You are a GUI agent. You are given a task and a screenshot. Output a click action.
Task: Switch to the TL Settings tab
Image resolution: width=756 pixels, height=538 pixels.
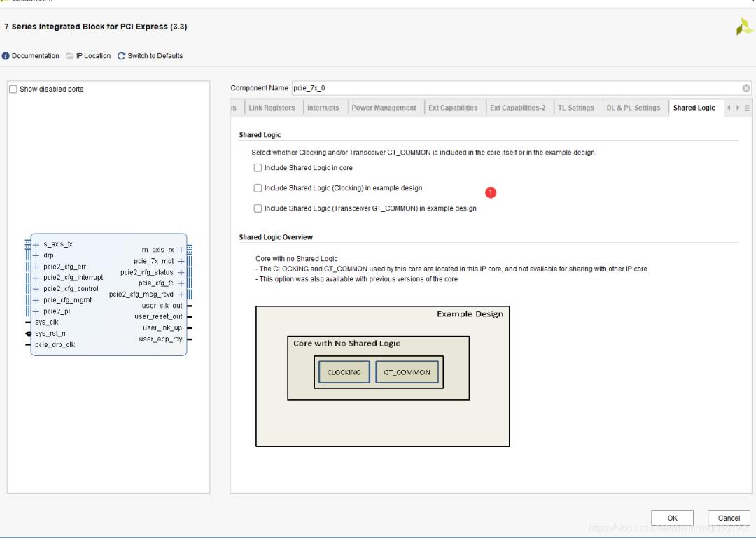(x=576, y=108)
